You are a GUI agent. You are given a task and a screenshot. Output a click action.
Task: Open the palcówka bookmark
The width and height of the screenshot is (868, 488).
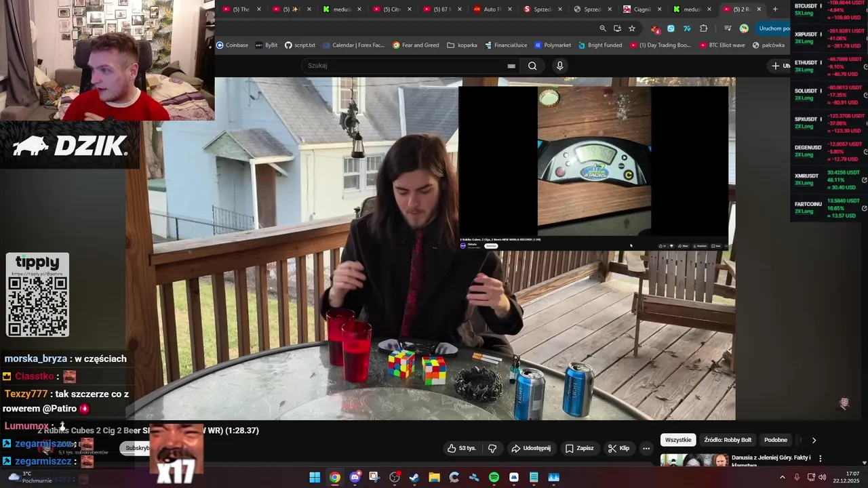[x=768, y=45]
